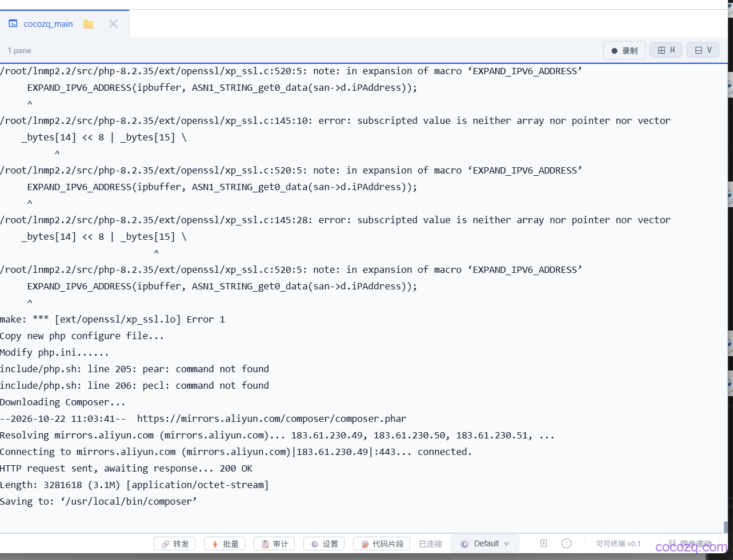Click the 'Length: 3281618 (3.1M)' line
Viewport: 733px width, 560px height.
pyautogui.click(x=134, y=485)
